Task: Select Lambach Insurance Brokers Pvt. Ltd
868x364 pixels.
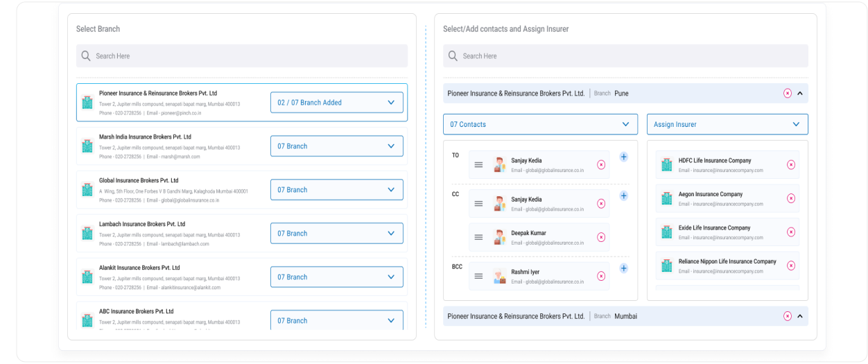Action: [242, 234]
